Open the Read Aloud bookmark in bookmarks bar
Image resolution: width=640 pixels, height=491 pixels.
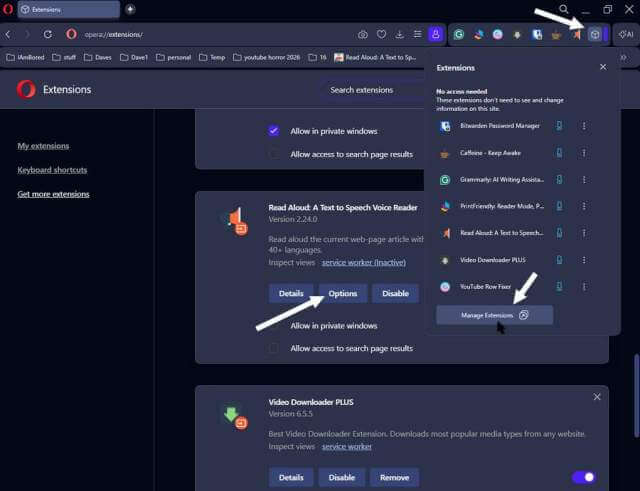pos(375,58)
